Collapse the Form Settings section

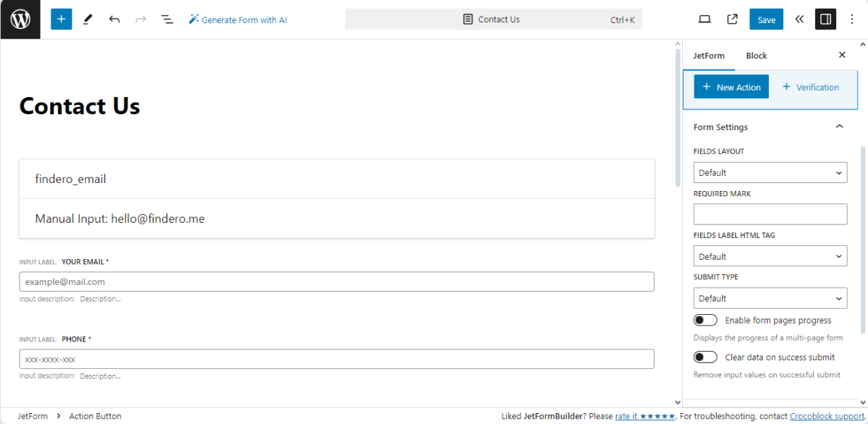pos(839,125)
